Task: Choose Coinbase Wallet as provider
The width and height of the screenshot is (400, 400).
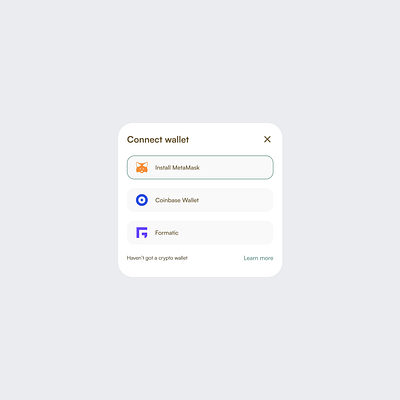Action: 200,200
